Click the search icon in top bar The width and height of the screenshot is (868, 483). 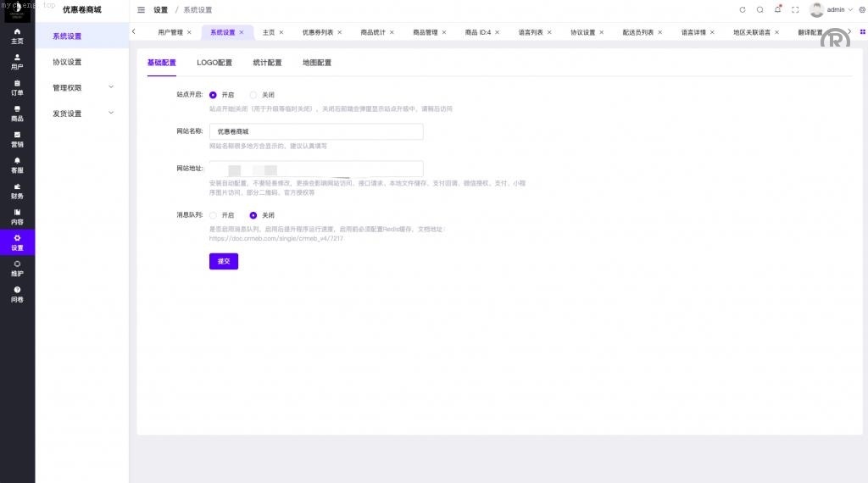click(x=759, y=10)
